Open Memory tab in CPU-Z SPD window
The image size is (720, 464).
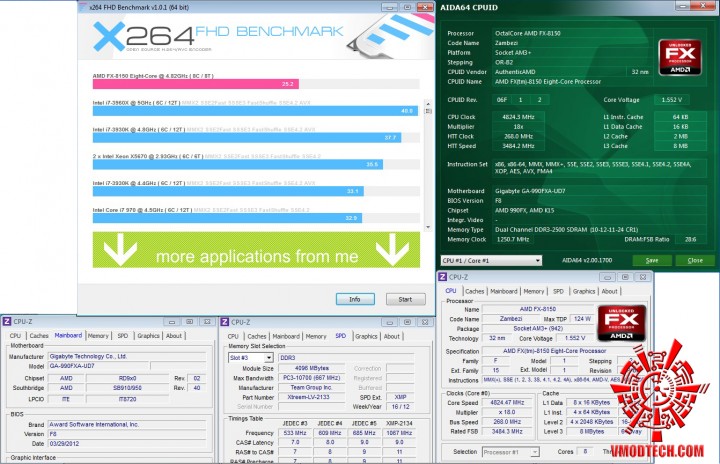point(316,336)
